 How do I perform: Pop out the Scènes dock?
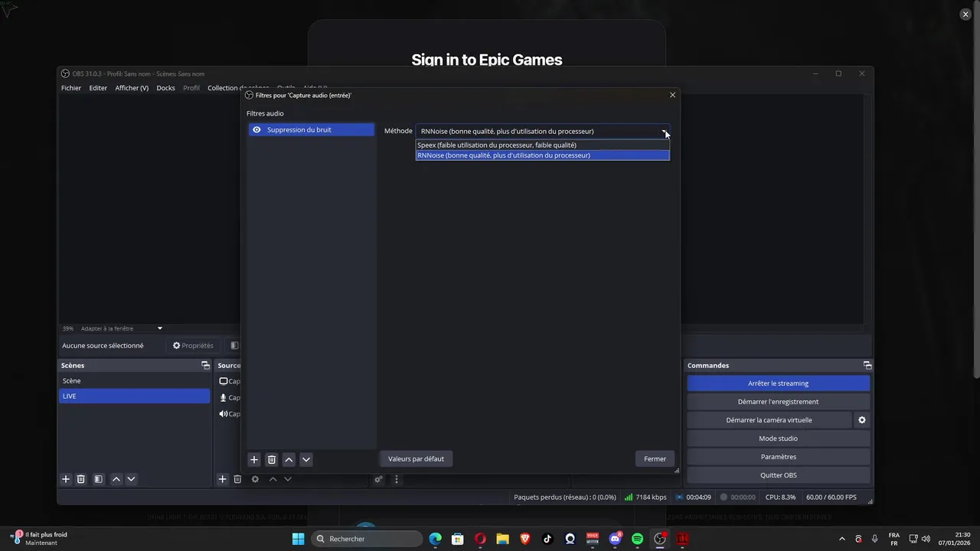(x=205, y=366)
